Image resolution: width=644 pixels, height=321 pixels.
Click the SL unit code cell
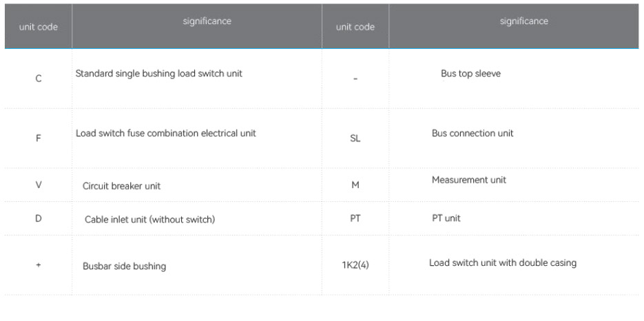[355, 138]
